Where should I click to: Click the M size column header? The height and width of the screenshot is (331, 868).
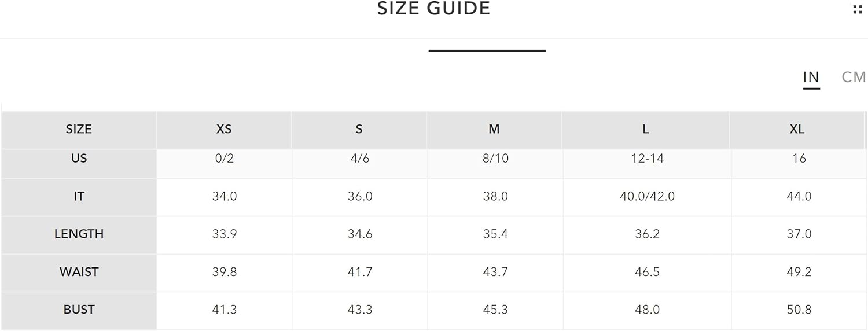494,130
